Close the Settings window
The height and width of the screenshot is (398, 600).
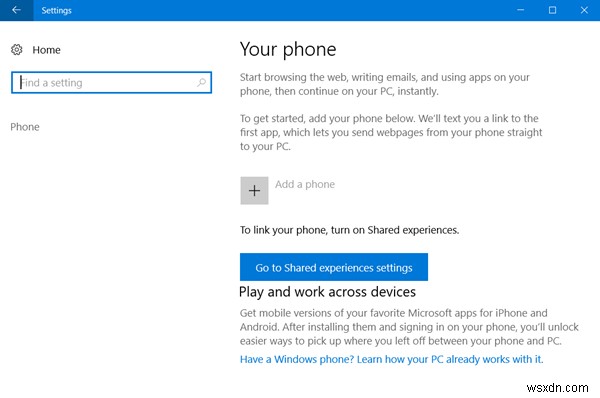tap(584, 10)
